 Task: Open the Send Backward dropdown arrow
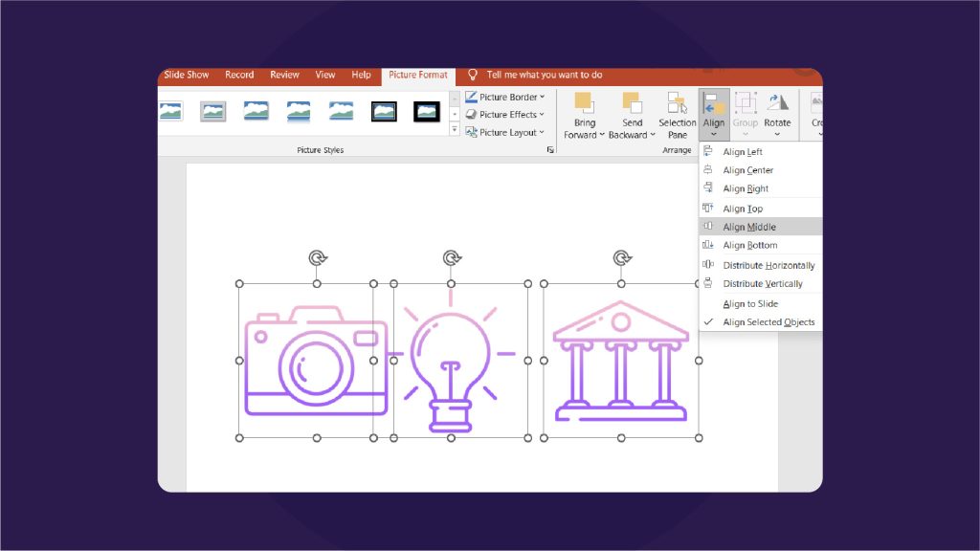(654, 135)
